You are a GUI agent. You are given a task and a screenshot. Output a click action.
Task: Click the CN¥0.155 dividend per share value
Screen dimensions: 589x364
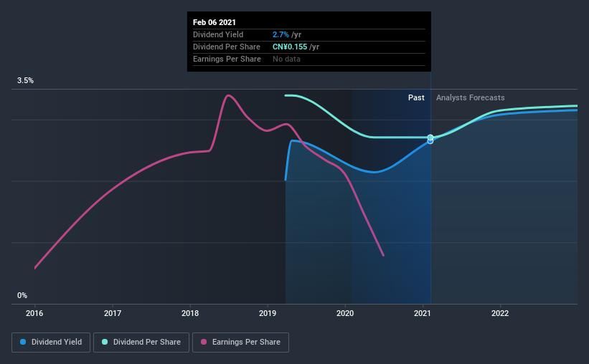(290, 47)
